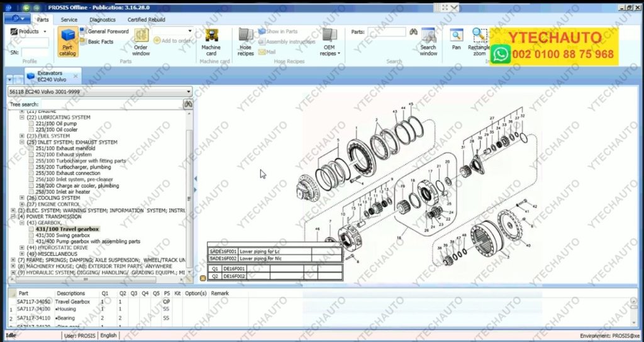Select 221/100 Oil pump
The height and width of the screenshot is (342, 644).
click(x=56, y=124)
